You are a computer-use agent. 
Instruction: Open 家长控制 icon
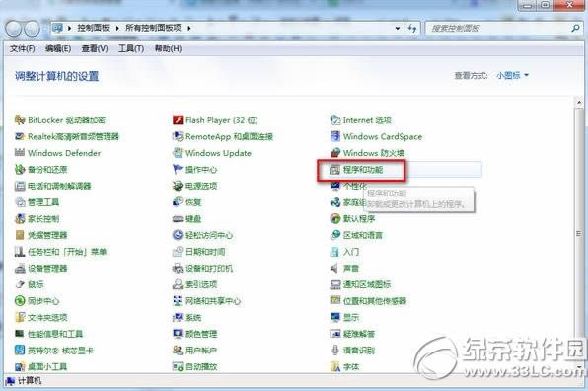click(20, 219)
